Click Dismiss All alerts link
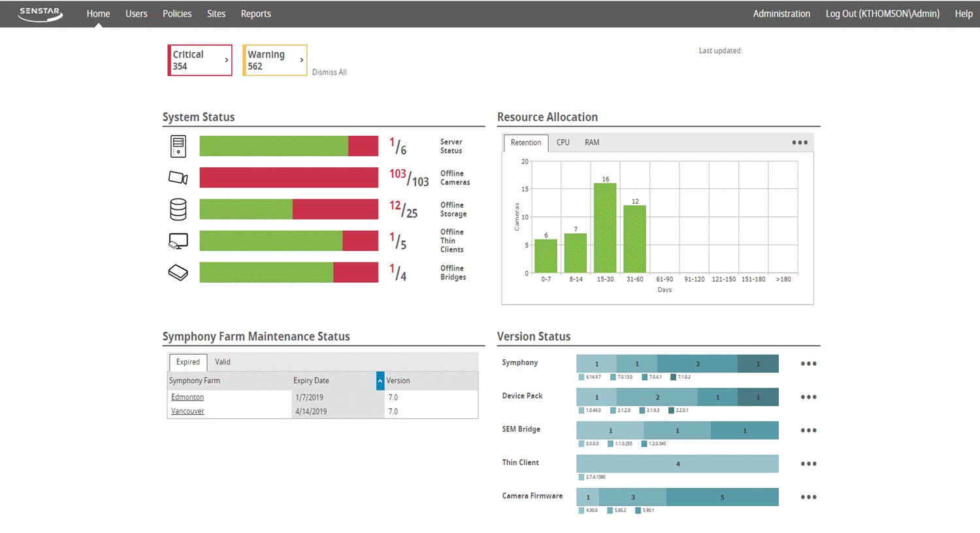The width and height of the screenshot is (980, 533). pos(329,73)
